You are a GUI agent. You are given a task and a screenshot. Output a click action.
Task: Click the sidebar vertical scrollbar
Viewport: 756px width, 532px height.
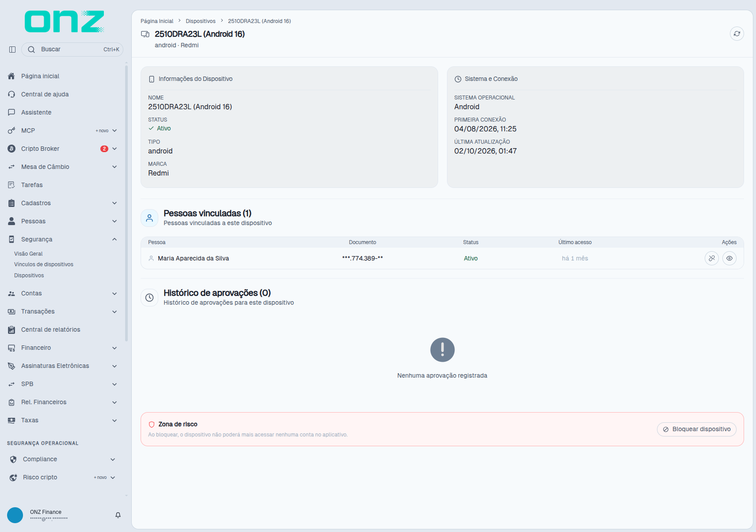tap(126, 203)
